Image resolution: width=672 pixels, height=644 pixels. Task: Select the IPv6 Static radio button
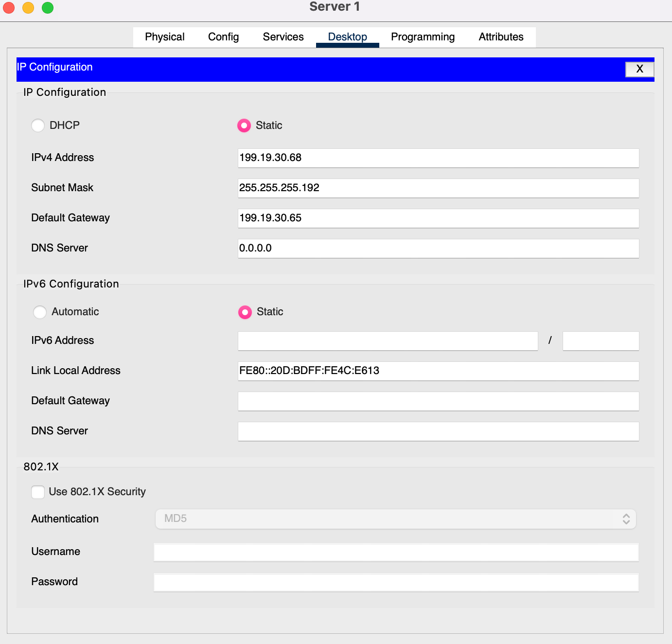point(245,312)
